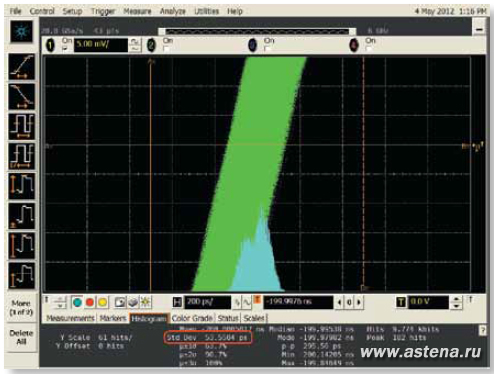Select the rise time measurement icon
This screenshot has height=374, width=494.
[x=22, y=66]
